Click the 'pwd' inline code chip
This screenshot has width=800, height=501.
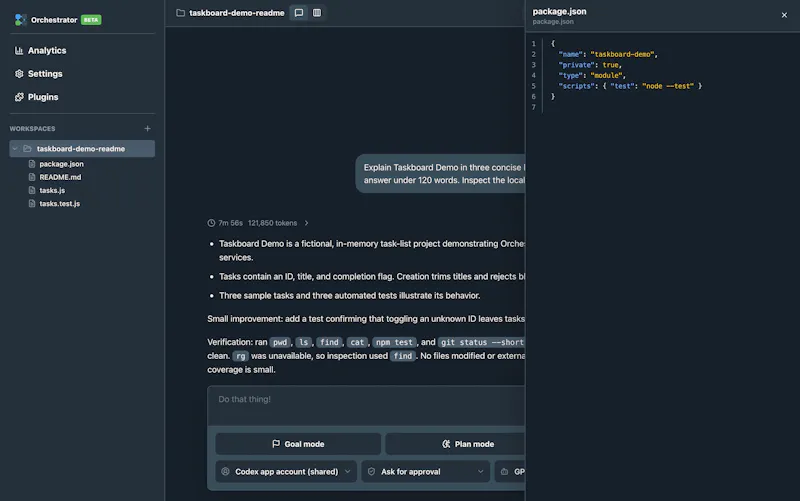pos(280,342)
